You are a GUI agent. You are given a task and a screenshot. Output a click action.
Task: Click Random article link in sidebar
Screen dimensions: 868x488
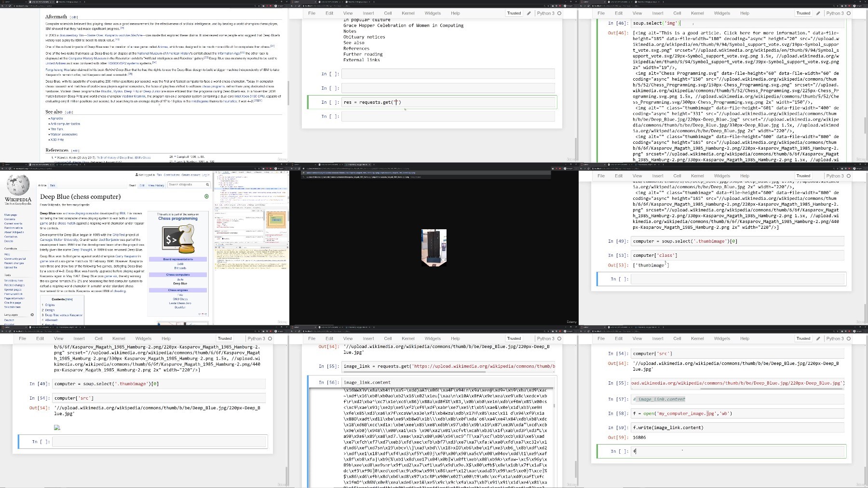pos(14,228)
